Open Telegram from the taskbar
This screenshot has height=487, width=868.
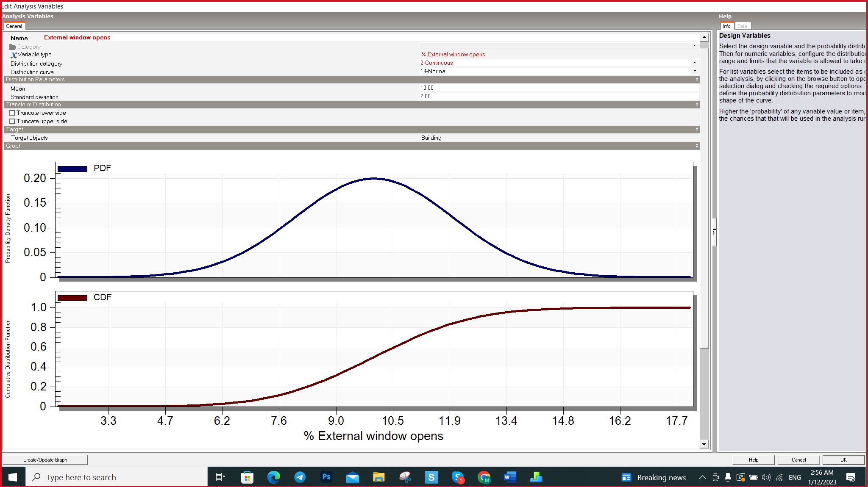click(x=300, y=477)
